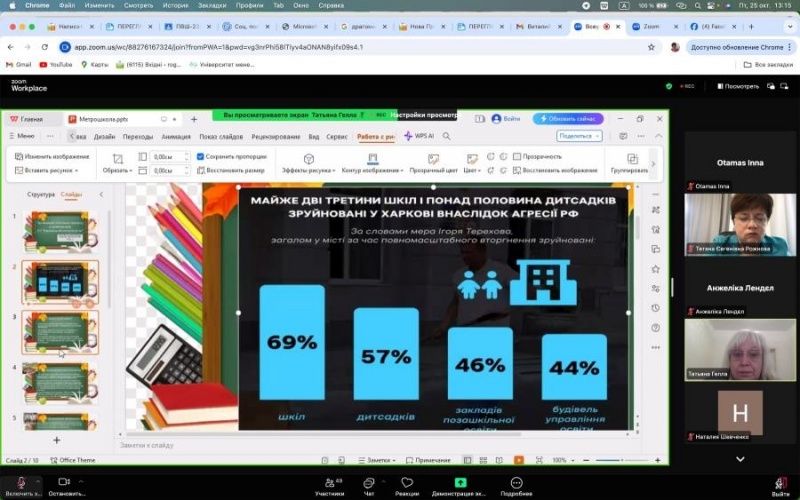800x500 pixels.
Task: Open the Slide show ribbon tab
Action: pyautogui.click(x=221, y=136)
